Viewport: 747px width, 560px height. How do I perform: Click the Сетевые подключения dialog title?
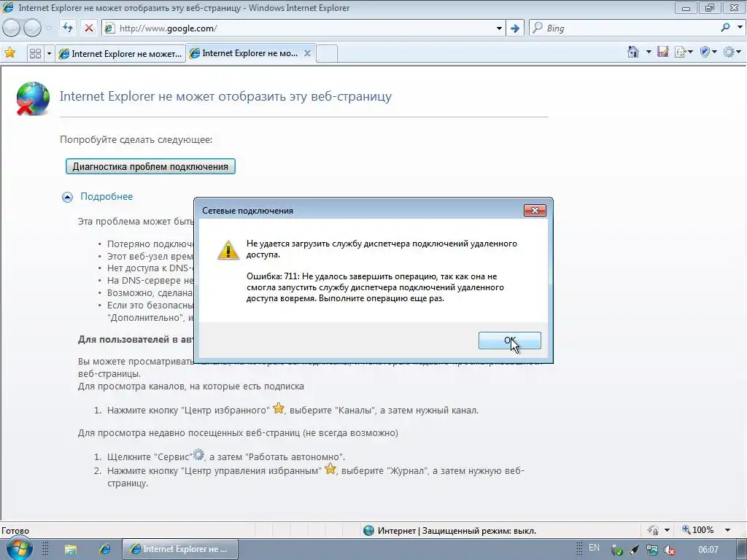pos(248,211)
